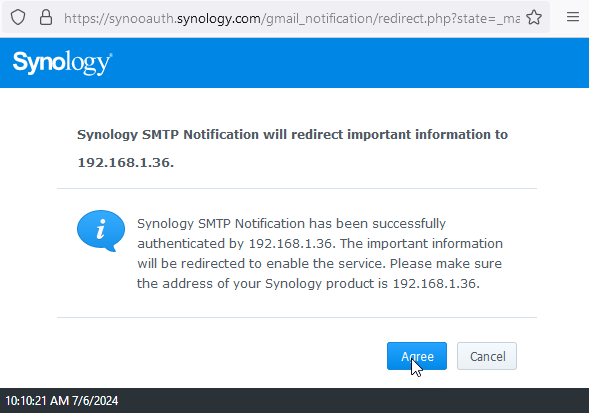Click empty area of dark taskbar

353,401
